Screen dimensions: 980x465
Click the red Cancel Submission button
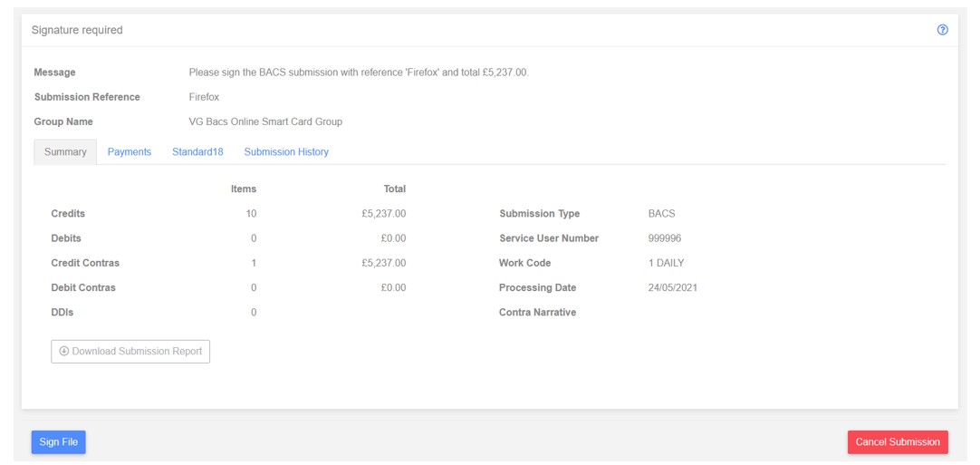898,441
